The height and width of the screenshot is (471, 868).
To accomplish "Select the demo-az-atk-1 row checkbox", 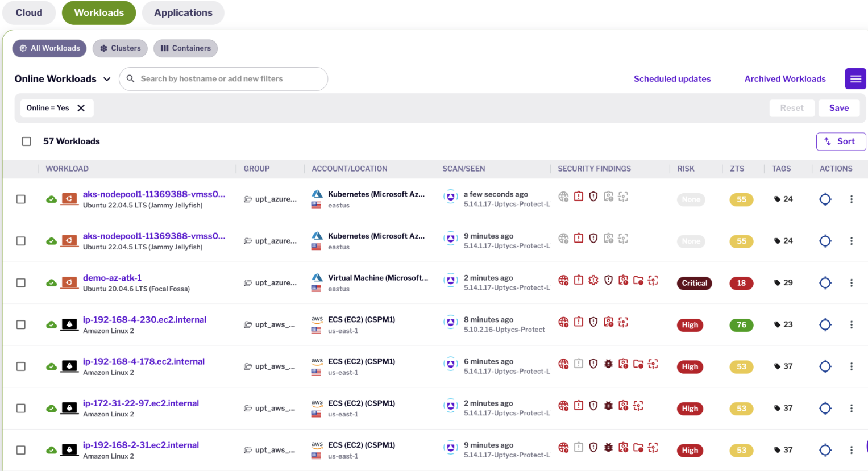I will click(x=21, y=283).
